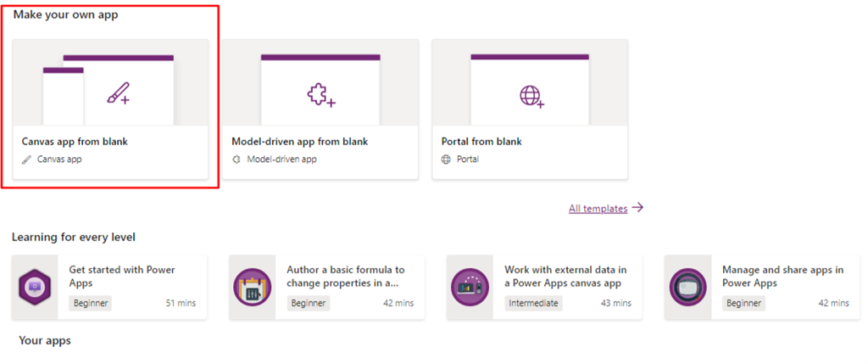Open Get started with Power Apps lesson
The height and width of the screenshot is (364, 868).
[122, 277]
